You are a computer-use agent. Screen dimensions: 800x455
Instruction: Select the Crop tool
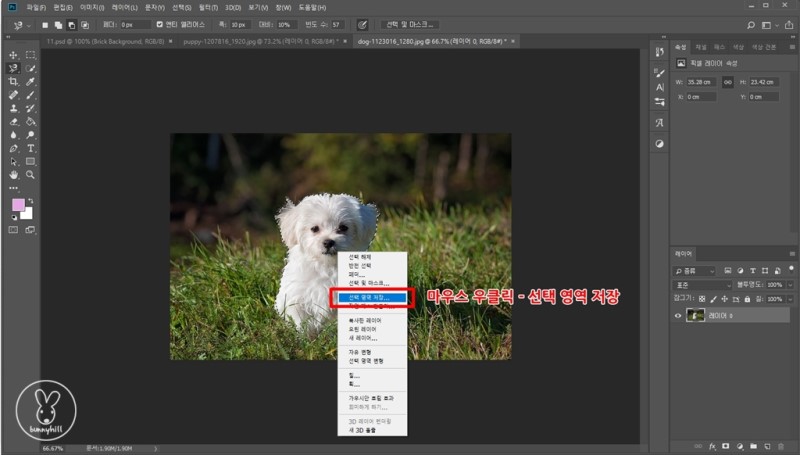(13, 81)
